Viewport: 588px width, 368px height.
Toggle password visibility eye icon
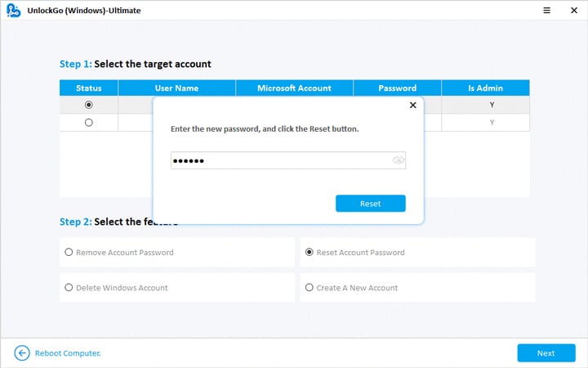tap(398, 160)
